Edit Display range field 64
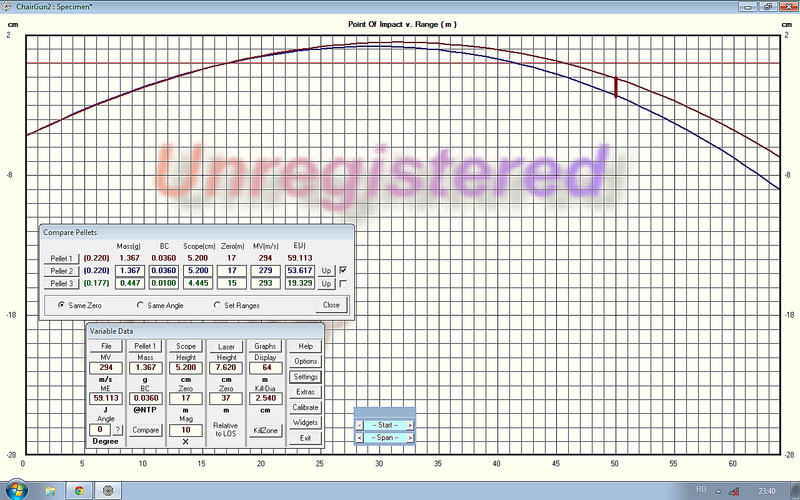Image resolution: width=800 pixels, height=500 pixels. pos(265,368)
